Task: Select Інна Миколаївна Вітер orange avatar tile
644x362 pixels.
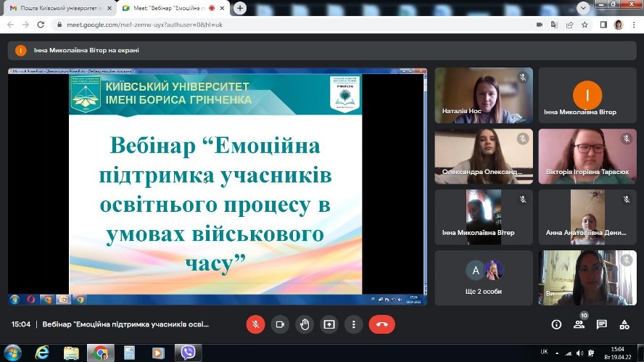Action: click(x=587, y=95)
